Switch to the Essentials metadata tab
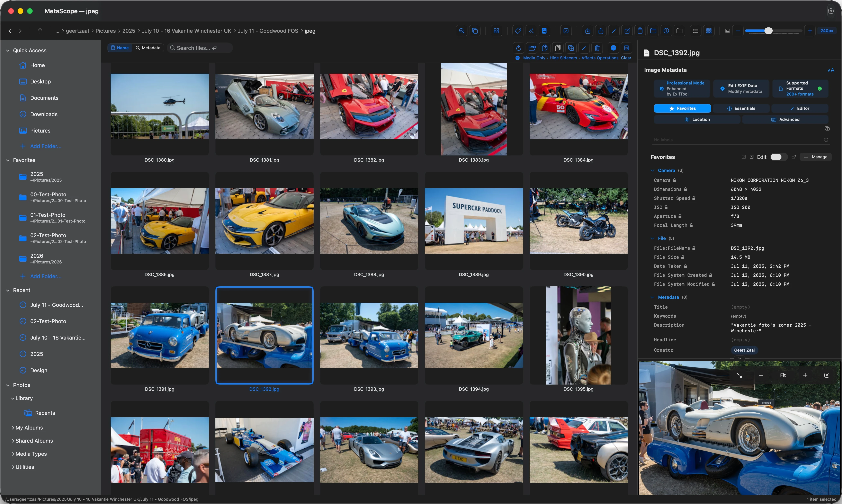842x504 pixels. click(x=741, y=108)
